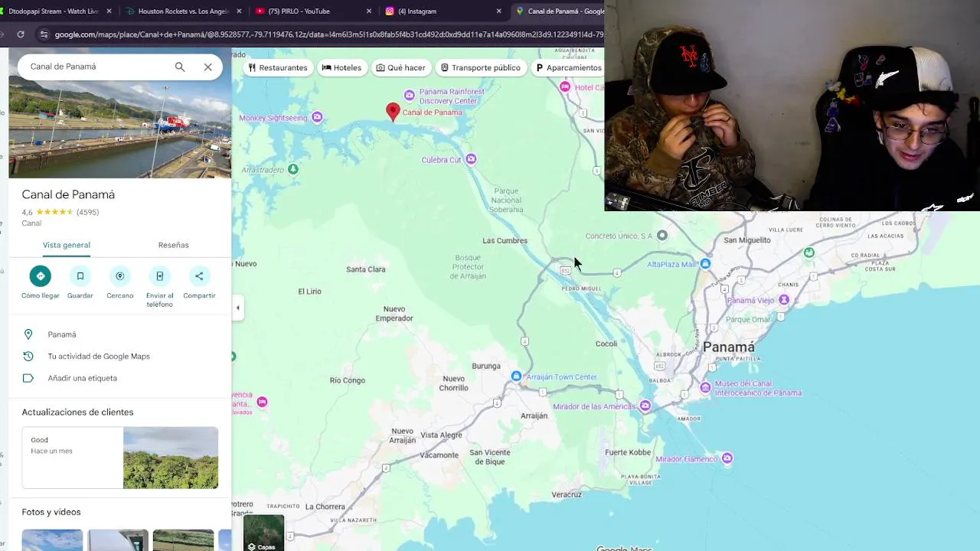Filter map by Qué hacer
The width and height of the screenshot is (980, 551).
coord(400,67)
